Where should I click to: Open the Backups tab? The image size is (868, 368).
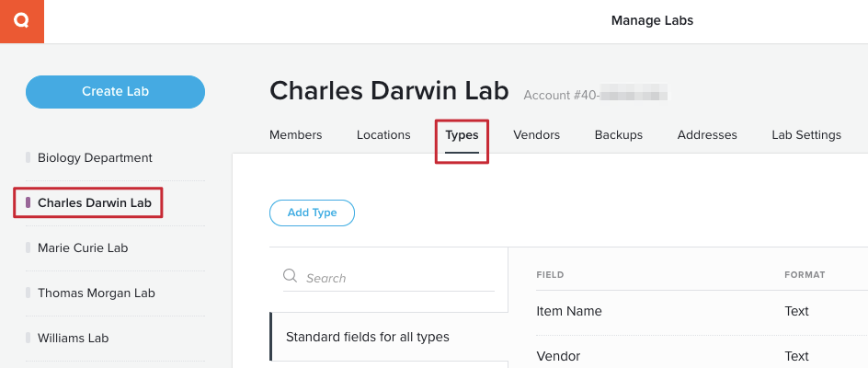[x=618, y=134]
